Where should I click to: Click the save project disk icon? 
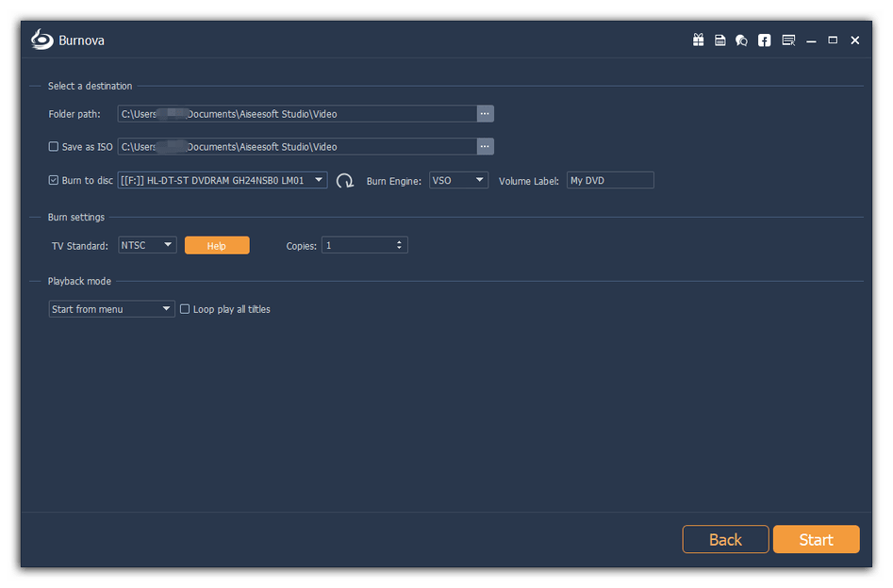pyautogui.click(x=719, y=41)
